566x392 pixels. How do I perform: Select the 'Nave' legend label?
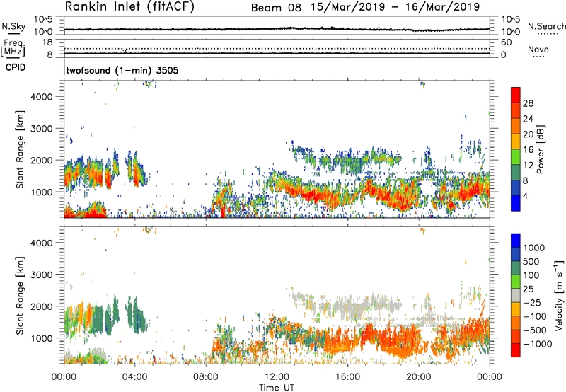point(538,49)
